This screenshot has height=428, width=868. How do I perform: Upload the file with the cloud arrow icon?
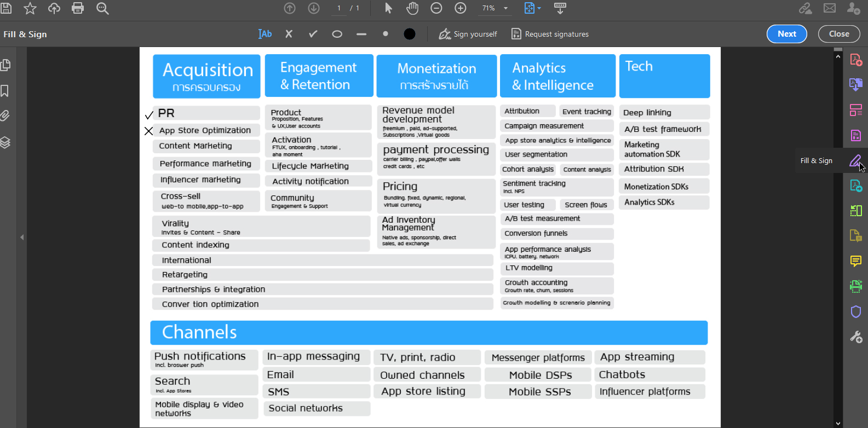(54, 8)
